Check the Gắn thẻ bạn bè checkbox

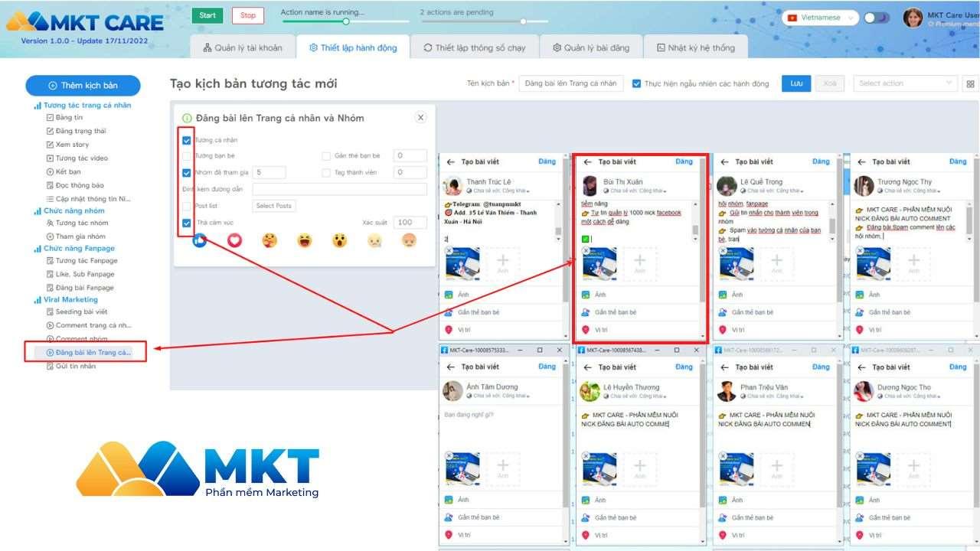(x=326, y=155)
